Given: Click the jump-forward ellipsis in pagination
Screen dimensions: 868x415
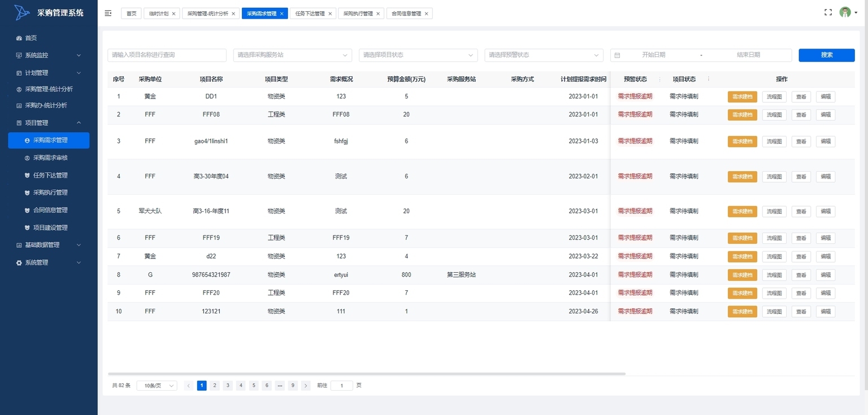Looking at the screenshot, I should [280, 386].
